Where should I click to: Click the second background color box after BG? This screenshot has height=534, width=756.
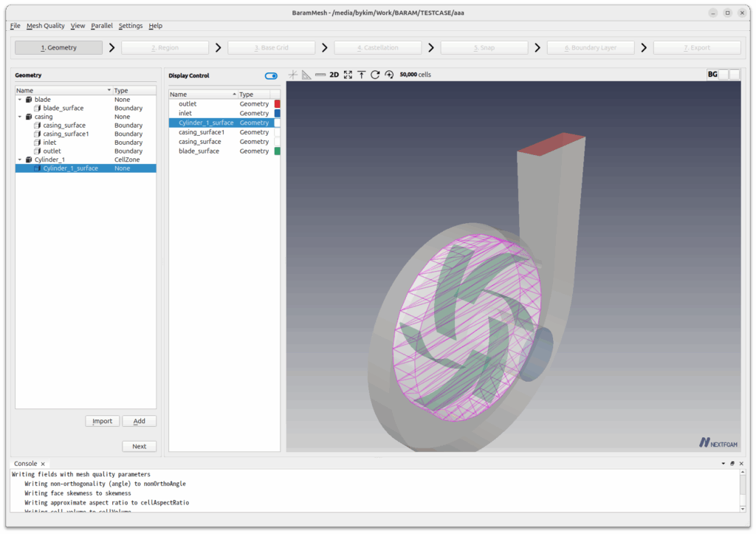(735, 75)
